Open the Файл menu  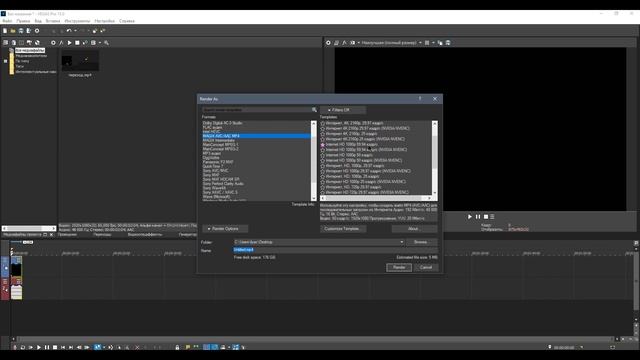click(x=7, y=21)
